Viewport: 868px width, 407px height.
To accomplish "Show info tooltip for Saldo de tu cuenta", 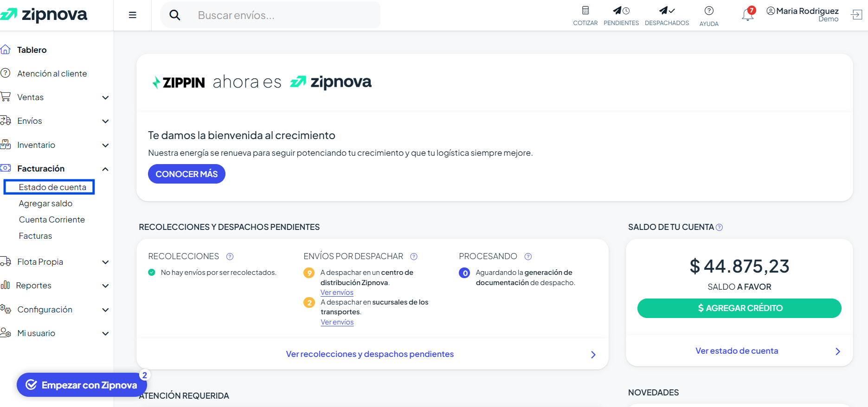I will (x=719, y=227).
